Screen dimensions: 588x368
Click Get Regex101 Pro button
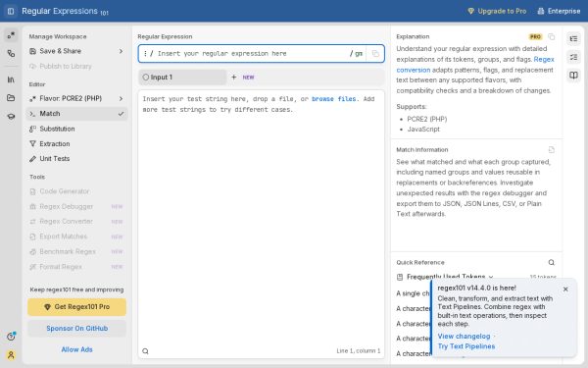[76, 307]
